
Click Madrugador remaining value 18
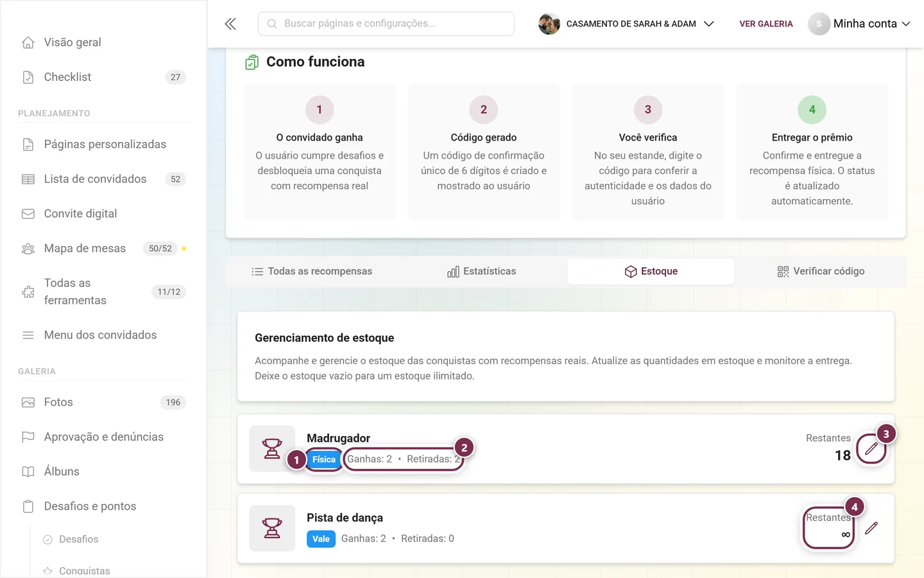843,456
